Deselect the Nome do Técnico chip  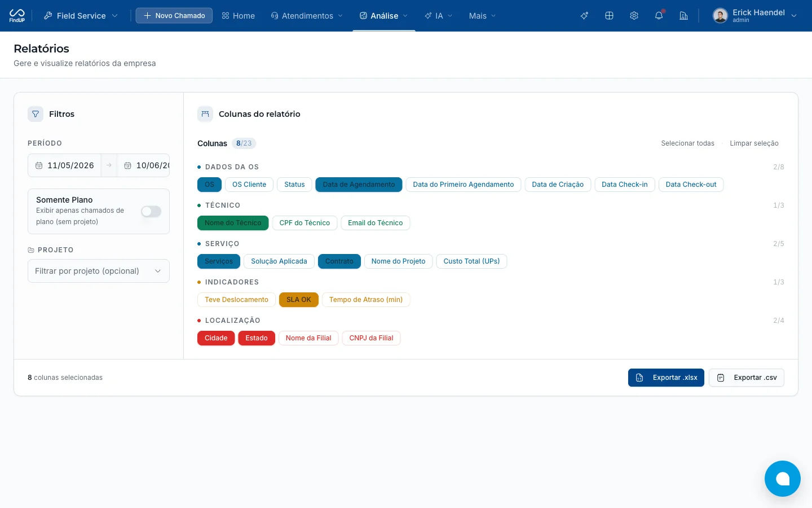tap(233, 223)
